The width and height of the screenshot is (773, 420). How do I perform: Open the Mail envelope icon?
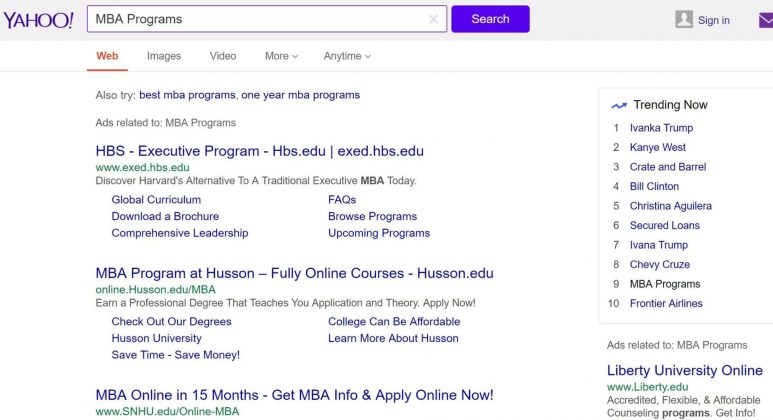pos(766,20)
